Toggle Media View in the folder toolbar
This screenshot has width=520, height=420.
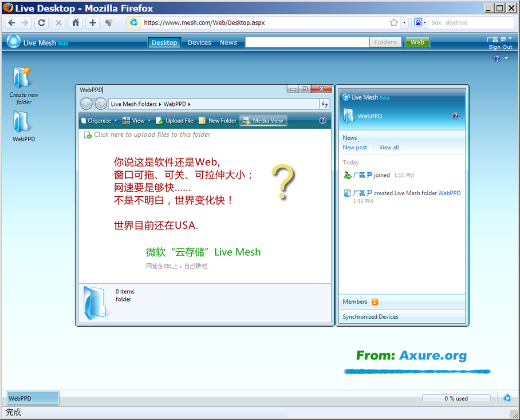pos(262,121)
